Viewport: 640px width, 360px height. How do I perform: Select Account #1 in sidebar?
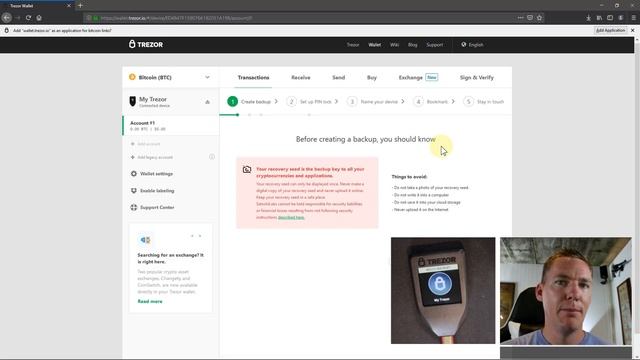[171, 126]
